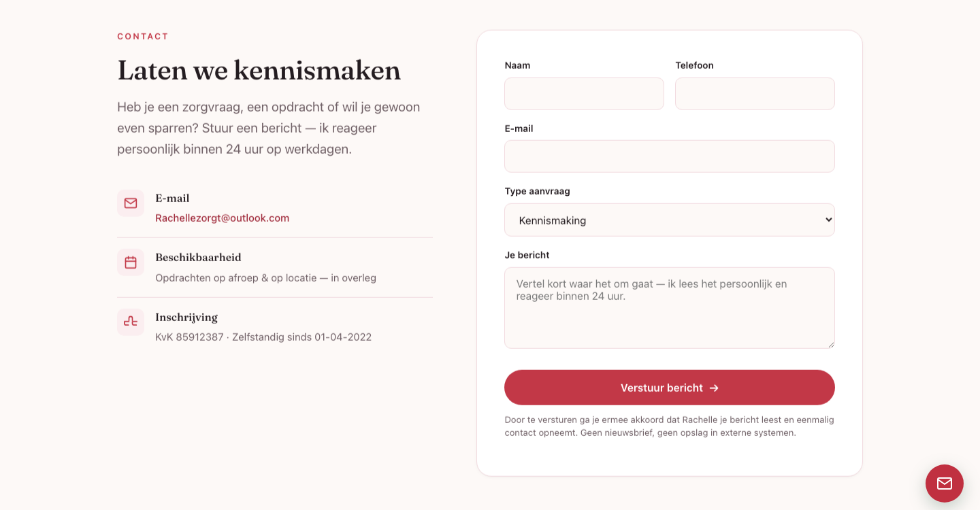The height and width of the screenshot is (510, 980).
Task: Click the arrow inside Verstuur bericht button
Action: (714, 388)
